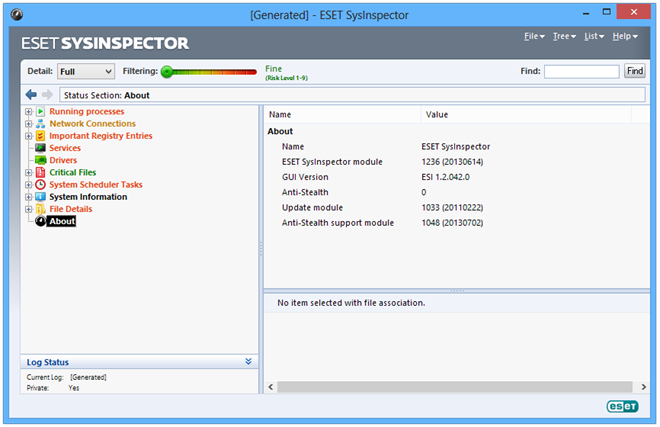
Task: Expand the Critical Files node
Action: coord(29,173)
